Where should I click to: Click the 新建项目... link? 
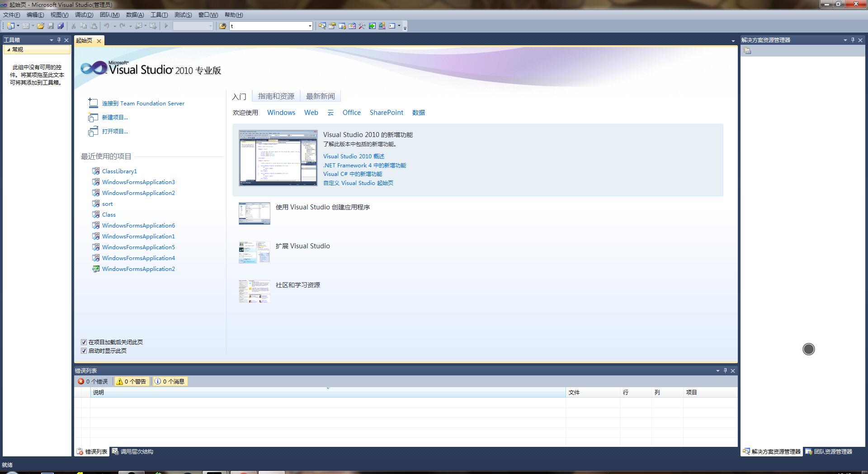click(x=115, y=118)
